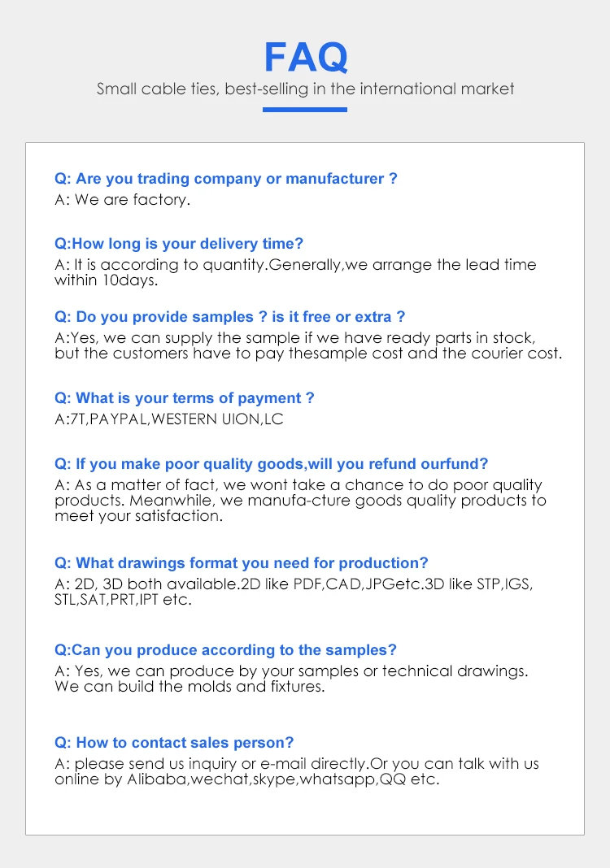Image resolution: width=610 pixels, height=868 pixels.
Task: Click the subtitle about small cable ties
Action: click(305, 89)
